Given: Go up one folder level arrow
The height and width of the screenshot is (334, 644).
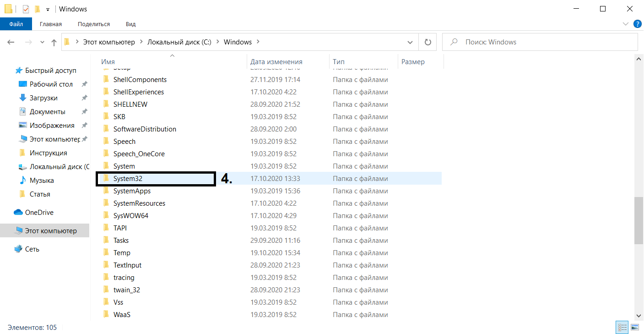Looking at the screenshot, I should click(54, 42).
